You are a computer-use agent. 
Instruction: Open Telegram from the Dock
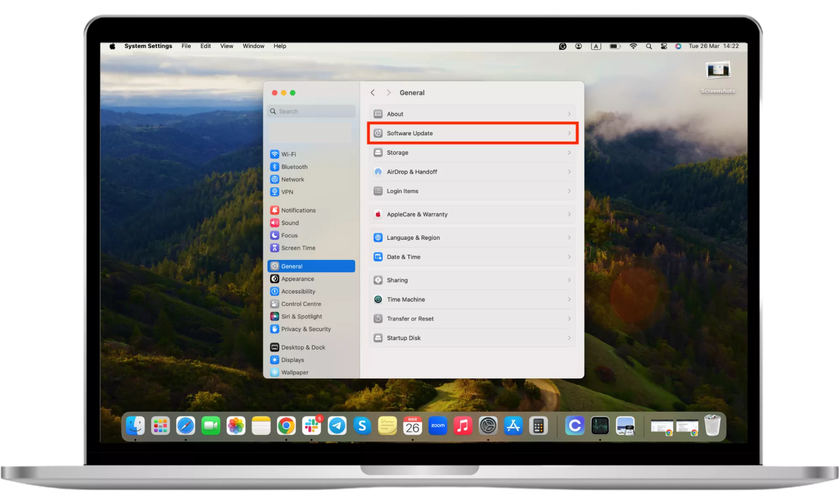coord(337,426)
